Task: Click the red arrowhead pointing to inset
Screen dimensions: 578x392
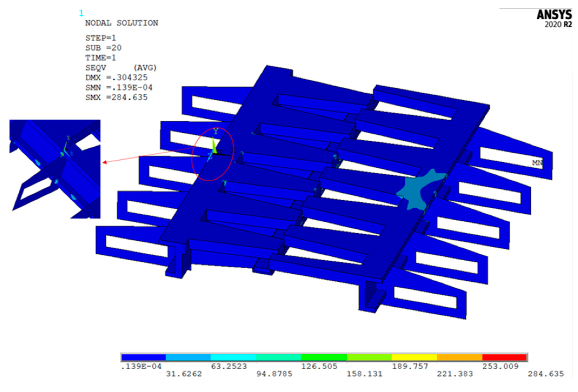Action: tap(105, 162)
